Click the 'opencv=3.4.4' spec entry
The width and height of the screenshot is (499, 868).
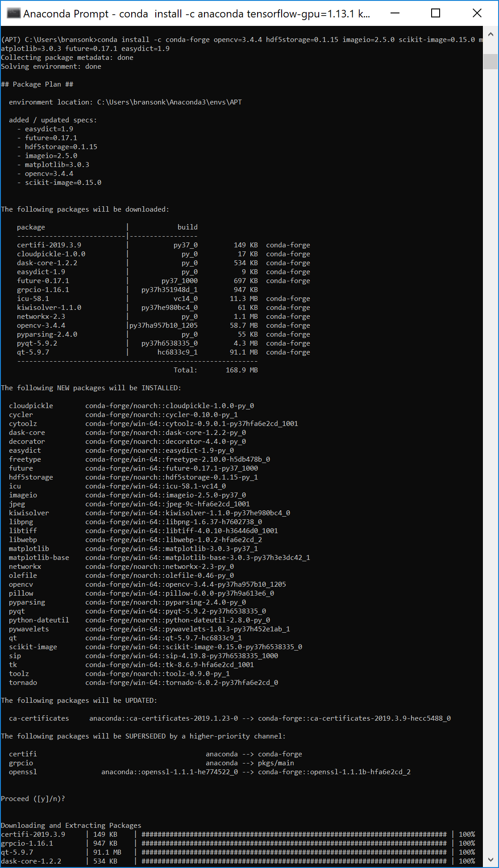pos(49,174)
